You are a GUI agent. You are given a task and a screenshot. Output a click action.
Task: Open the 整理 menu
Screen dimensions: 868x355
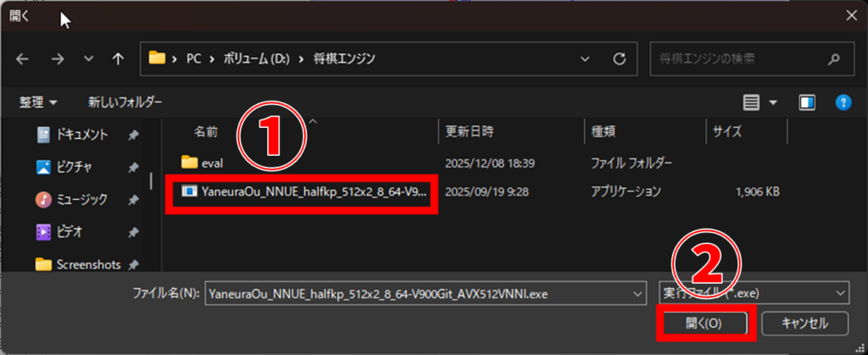(x=38, y=102)
